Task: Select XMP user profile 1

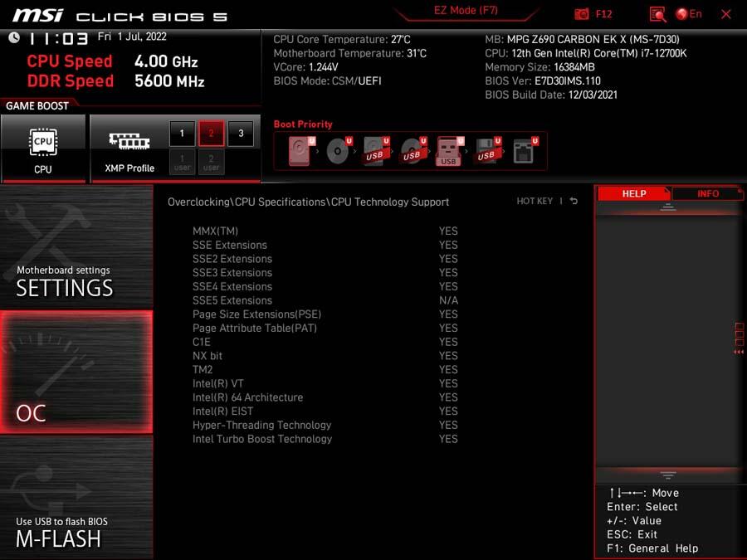Action: (182, 162)
